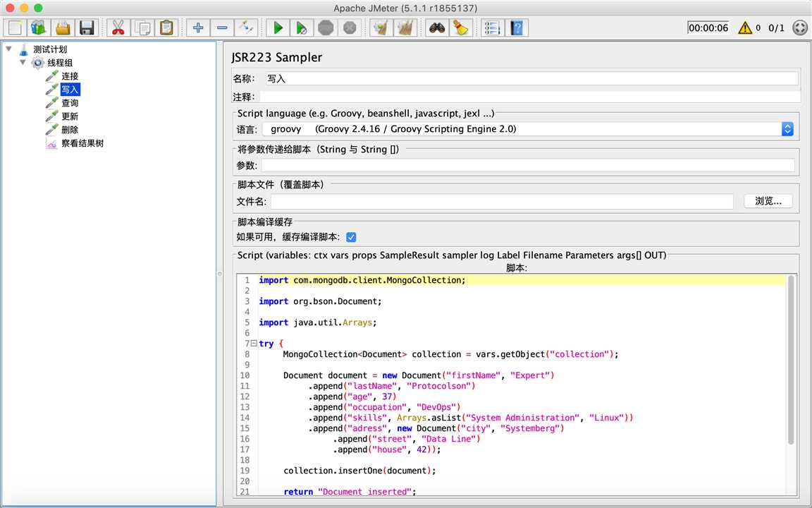Open the Help question mark icon
The height and width of the screenshot is (508, 812).
pos(517,28)
